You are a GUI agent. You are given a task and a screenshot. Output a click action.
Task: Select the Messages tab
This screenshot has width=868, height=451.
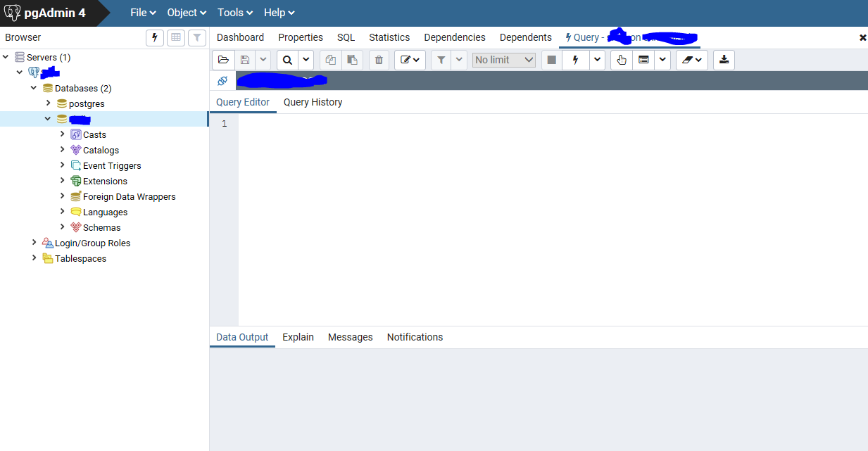click(351, 337)
